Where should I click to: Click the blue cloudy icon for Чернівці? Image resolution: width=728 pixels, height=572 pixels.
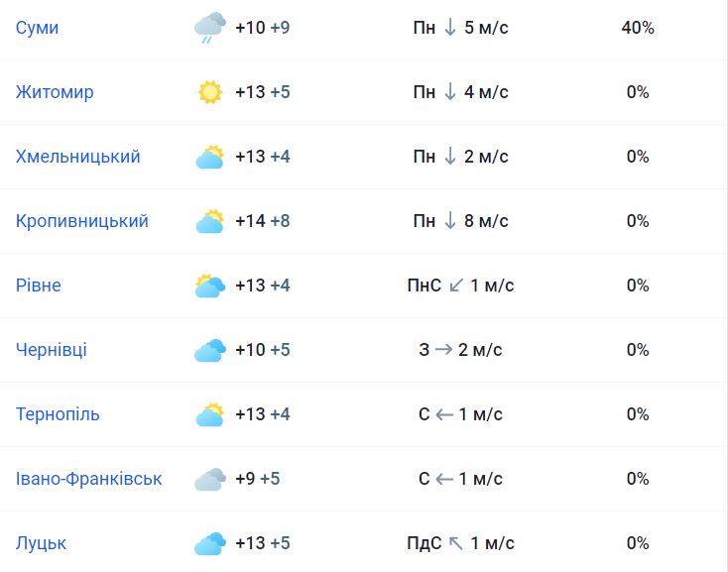pos(210,350)
